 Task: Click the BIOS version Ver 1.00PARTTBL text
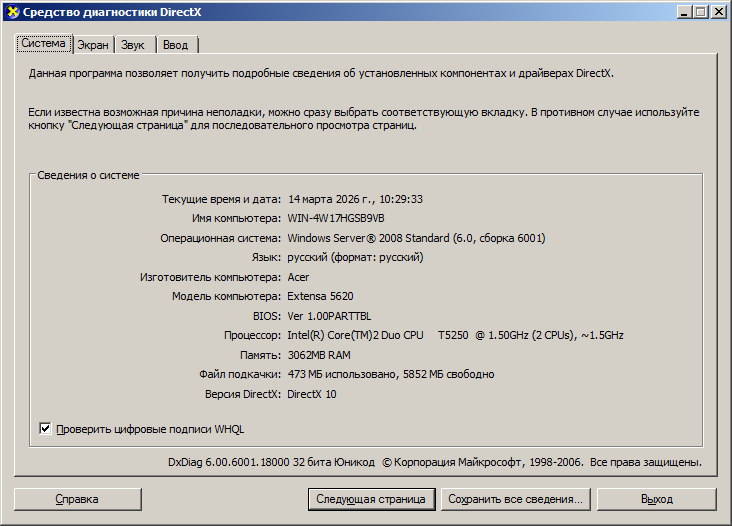[x=335, y=316]
